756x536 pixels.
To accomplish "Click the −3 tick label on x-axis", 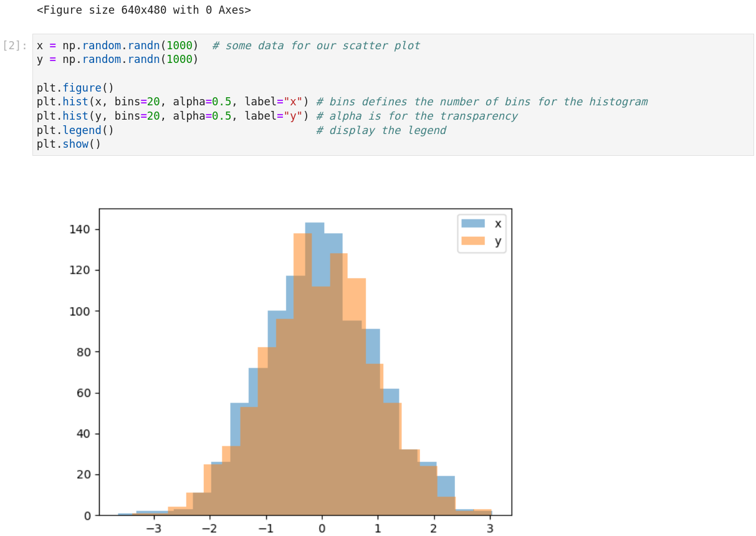I will tap(153, 529).
